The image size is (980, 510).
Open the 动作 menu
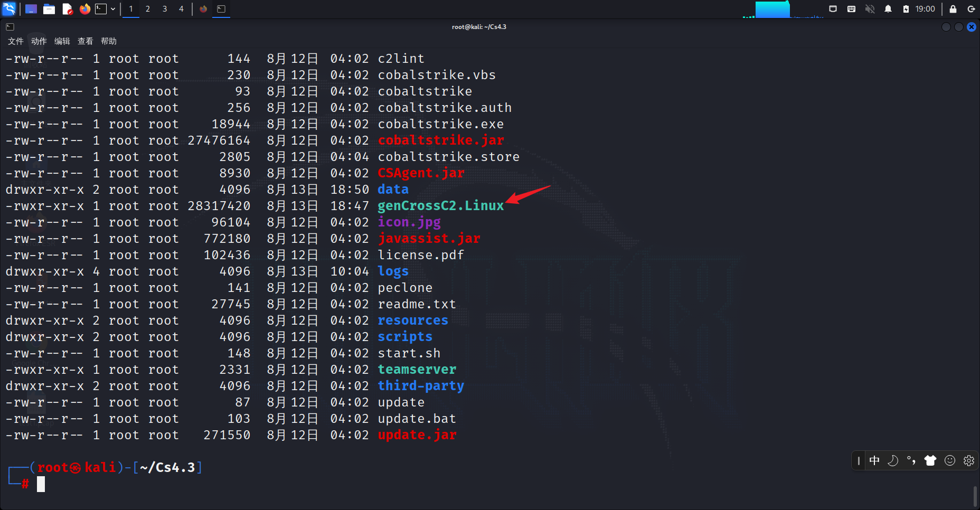[37, 41]
